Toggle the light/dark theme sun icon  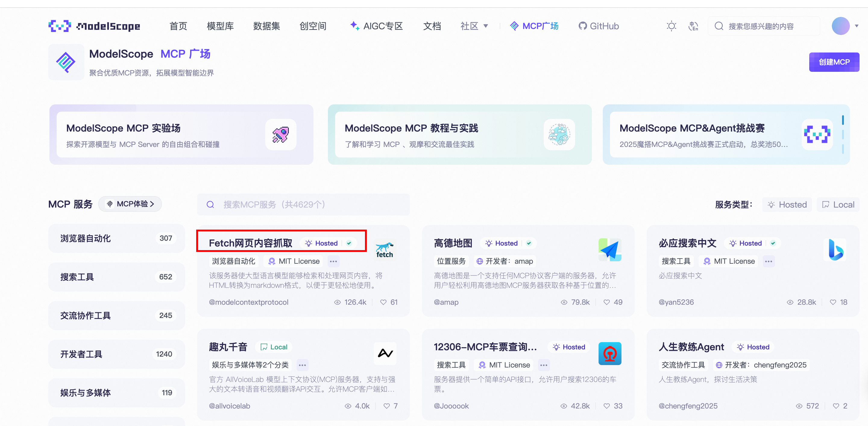tap(671, 26)
